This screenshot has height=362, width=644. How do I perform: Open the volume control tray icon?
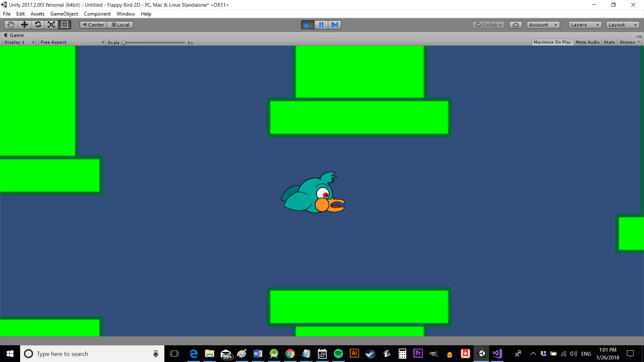[x=574, y=354]
